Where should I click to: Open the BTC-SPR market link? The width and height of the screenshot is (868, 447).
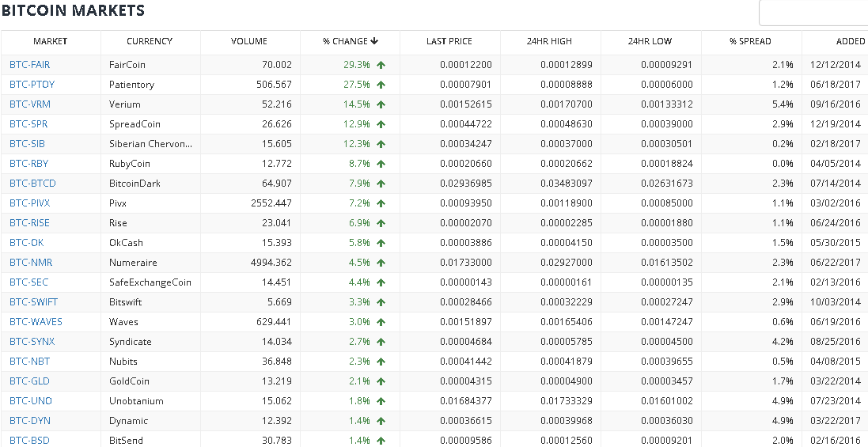(28, 124)
